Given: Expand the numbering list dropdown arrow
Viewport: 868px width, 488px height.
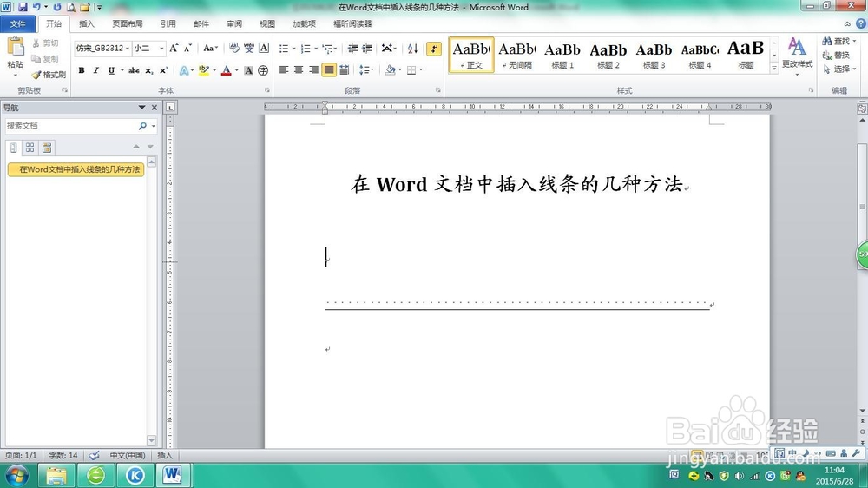Looking at the screenshot, I should coord(316,49).
